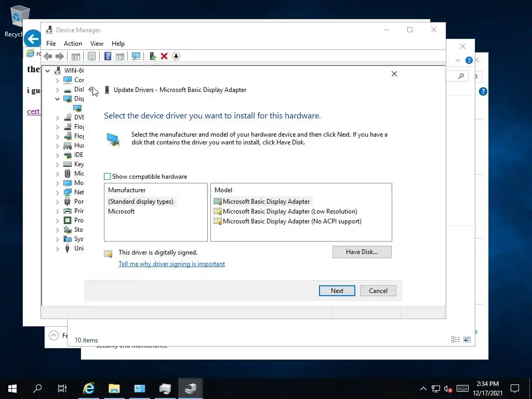Image resolution: width=532 pixels, height=399 pixels.
Task: Open the 'cert' link in Internet Explorer page
Action: 33,111
